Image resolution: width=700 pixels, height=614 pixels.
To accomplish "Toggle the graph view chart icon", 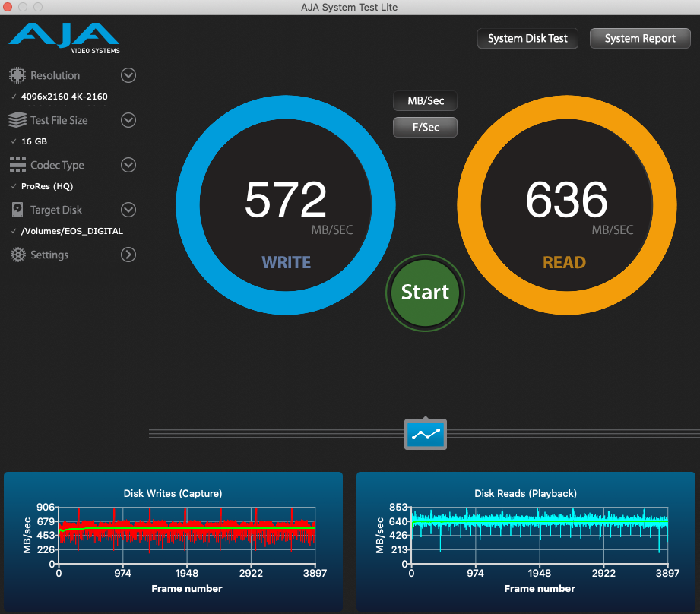I will [x=425, y=434].
